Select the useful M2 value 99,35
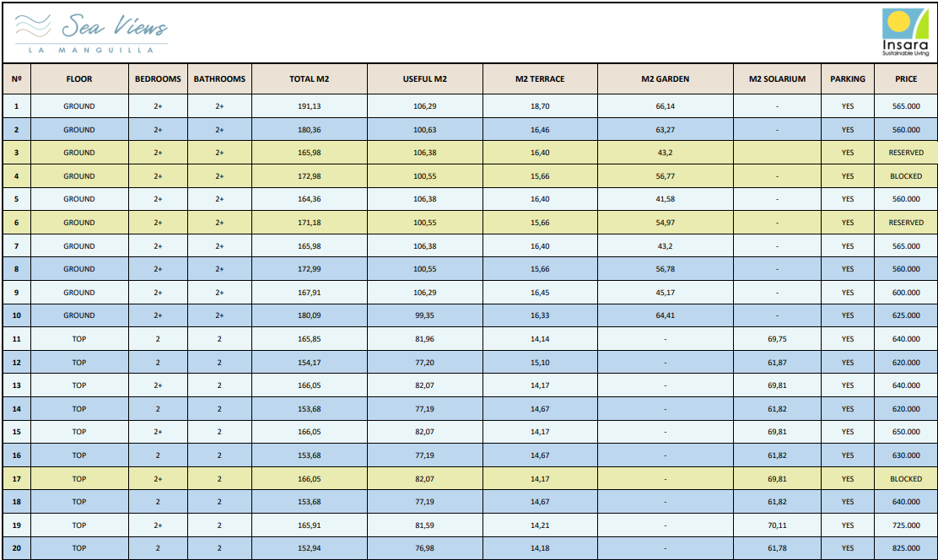 pyautogui.click(x=424, y=315)
